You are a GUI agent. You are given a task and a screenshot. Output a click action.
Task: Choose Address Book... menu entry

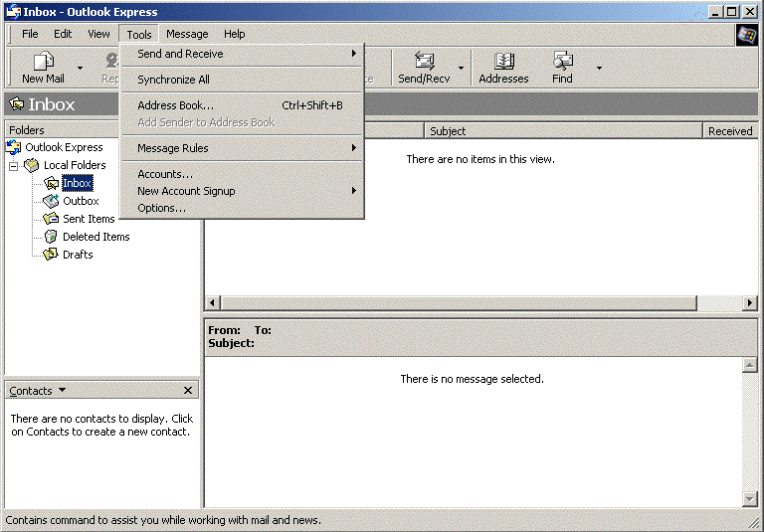242,105
